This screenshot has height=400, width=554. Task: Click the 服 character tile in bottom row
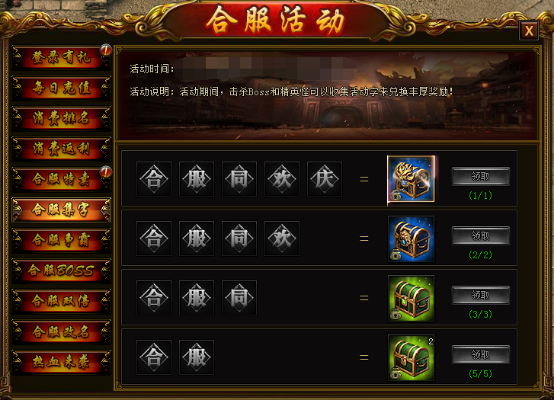point(196,357)
